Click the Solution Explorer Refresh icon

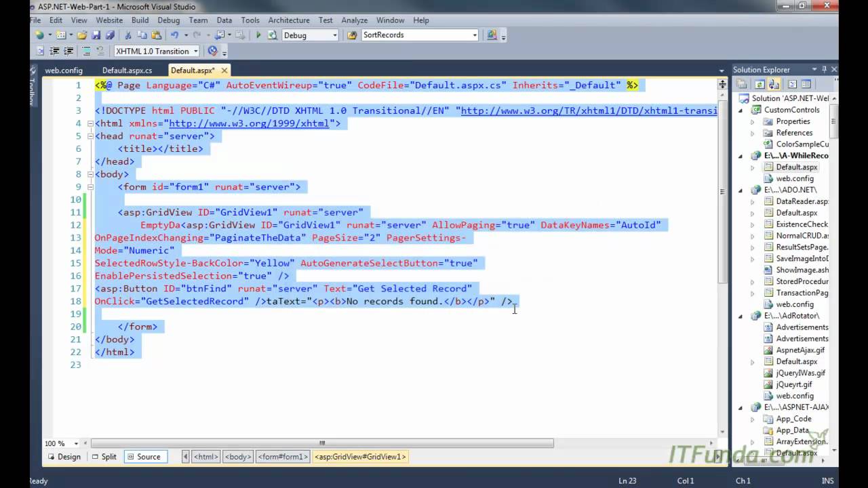759,84
